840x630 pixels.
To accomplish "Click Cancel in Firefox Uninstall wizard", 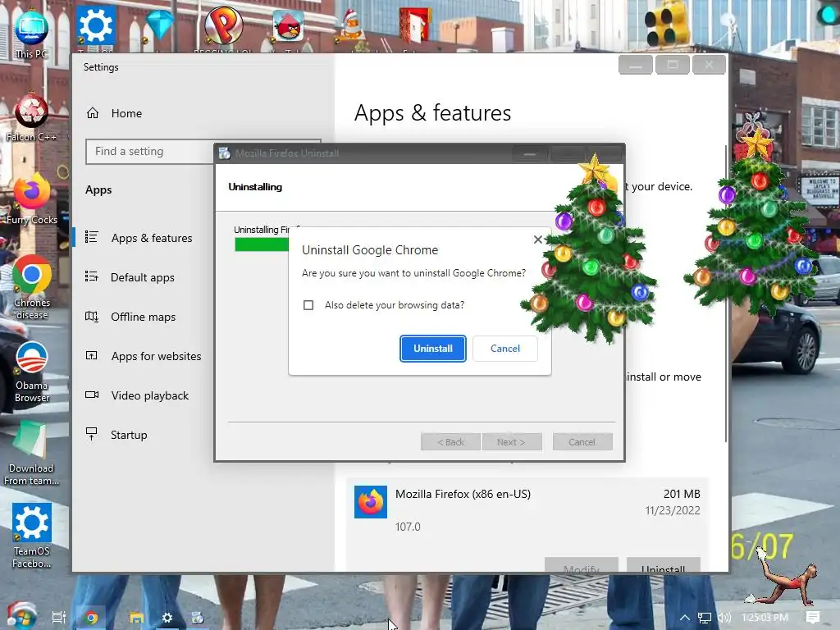I will tap(582, 442).
